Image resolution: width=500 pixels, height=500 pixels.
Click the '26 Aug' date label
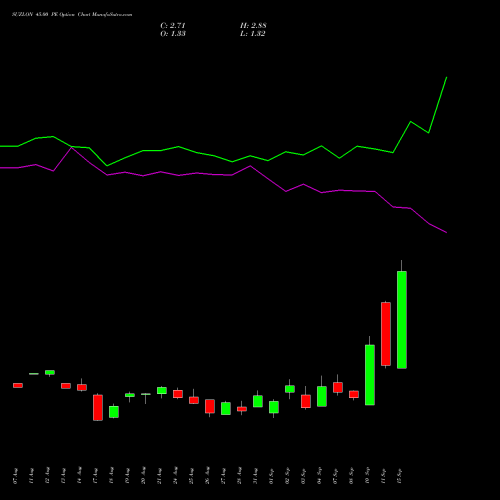click(207, 476)
